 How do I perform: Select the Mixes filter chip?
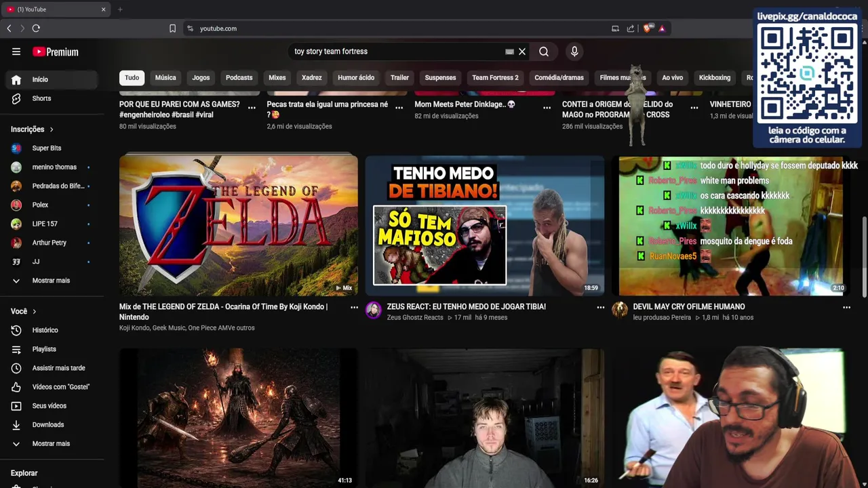(x=277, y=77)
